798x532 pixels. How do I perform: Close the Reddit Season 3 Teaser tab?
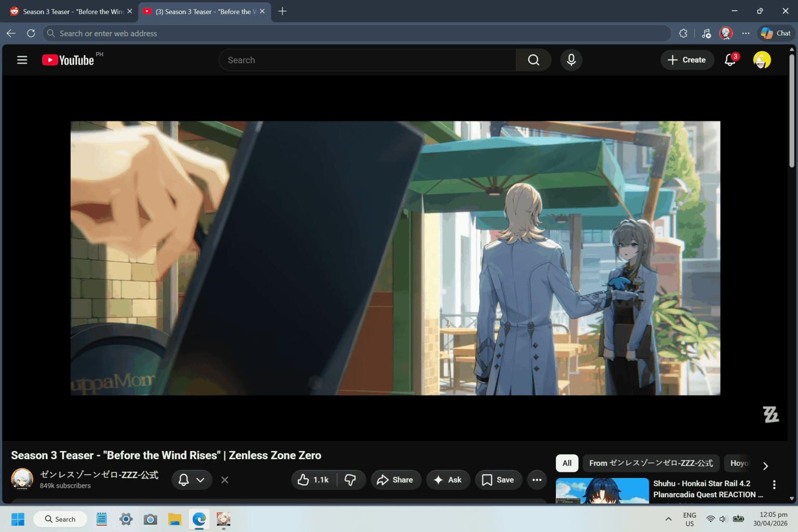point(130,11)
